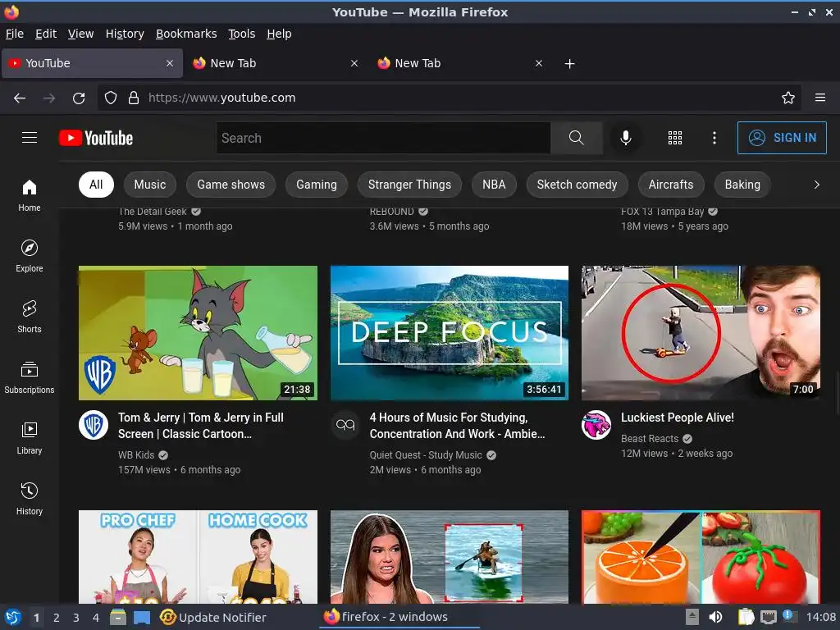
Task: Switch to workspace 2 in taskbar
Action: click(x=57, y=617)
